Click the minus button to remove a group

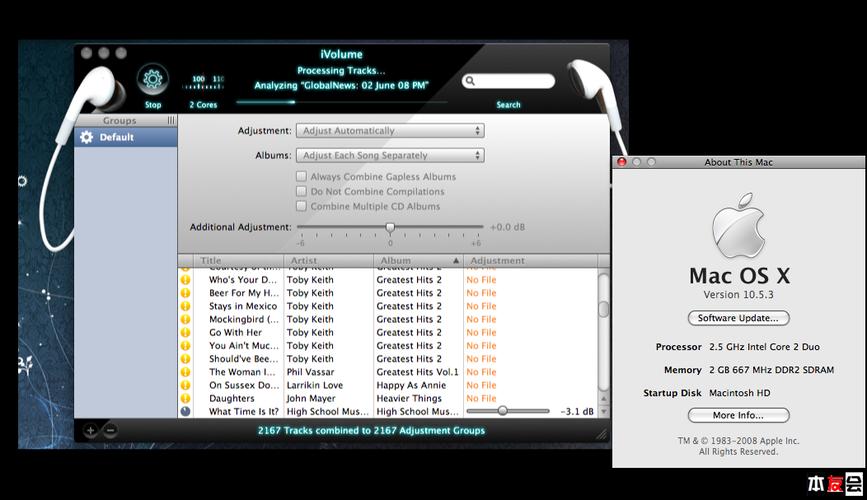coord(110,430)
